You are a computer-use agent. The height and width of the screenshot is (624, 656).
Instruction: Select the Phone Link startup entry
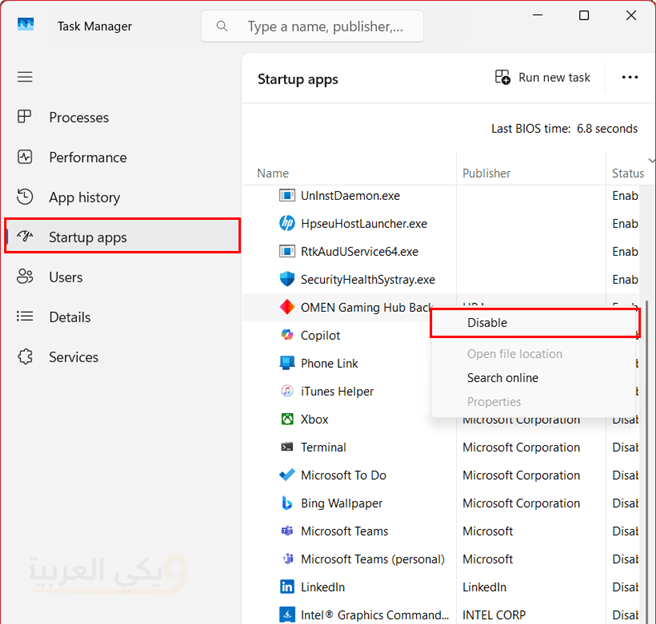329,363
